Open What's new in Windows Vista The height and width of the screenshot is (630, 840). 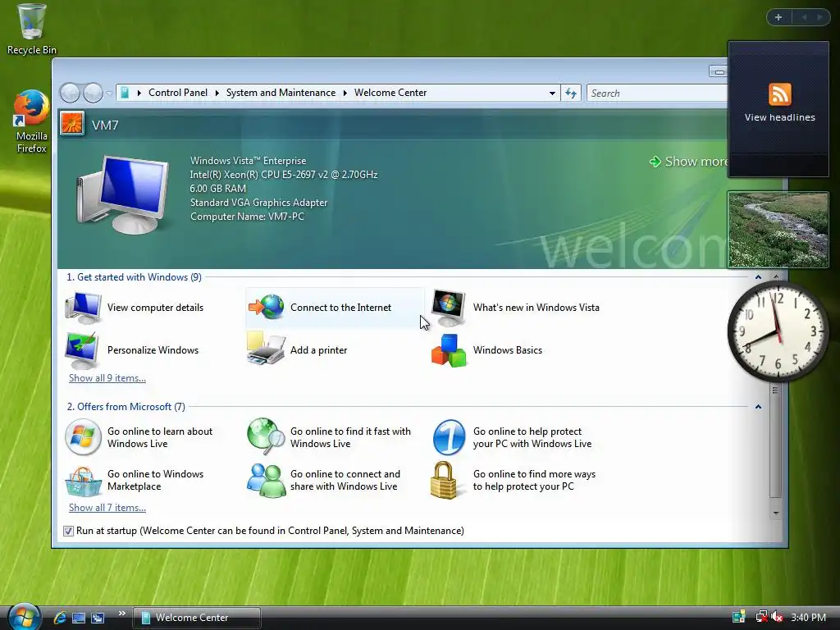[x=515, y=308]
